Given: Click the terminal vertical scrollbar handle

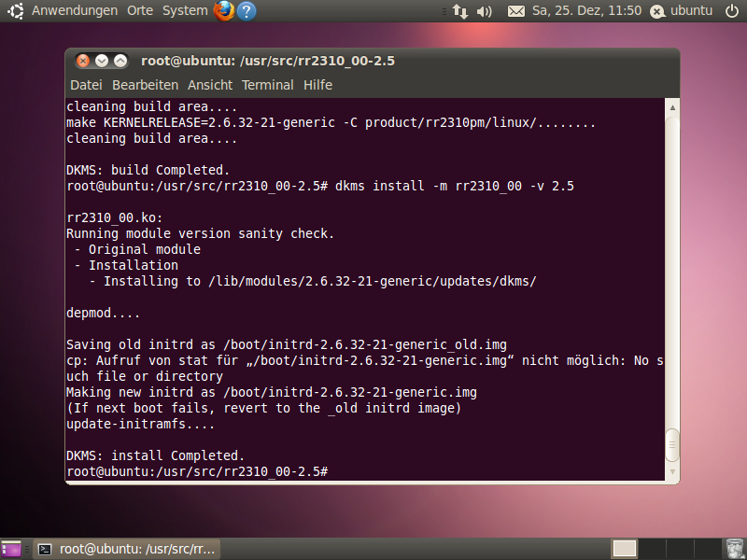Looking at the screenshot, I should pos(672,446).
